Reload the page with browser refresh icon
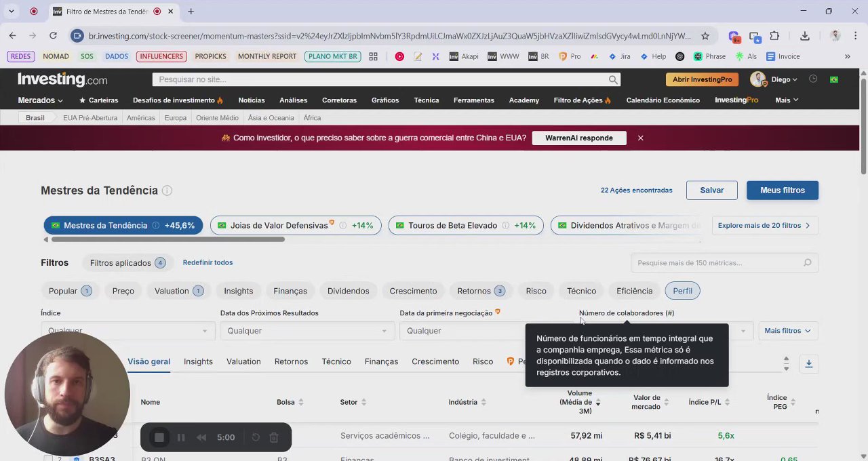This screenshot has height=461, width=868. (53, 36)
